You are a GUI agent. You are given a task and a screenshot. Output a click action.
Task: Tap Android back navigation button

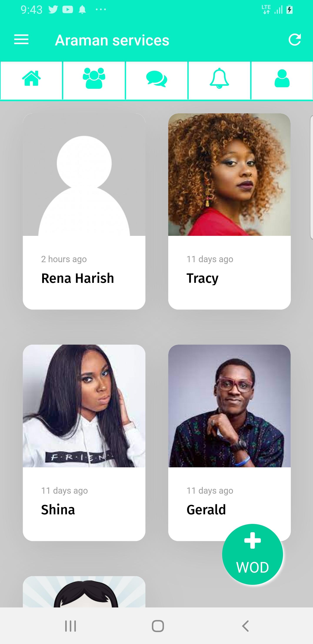245,626
